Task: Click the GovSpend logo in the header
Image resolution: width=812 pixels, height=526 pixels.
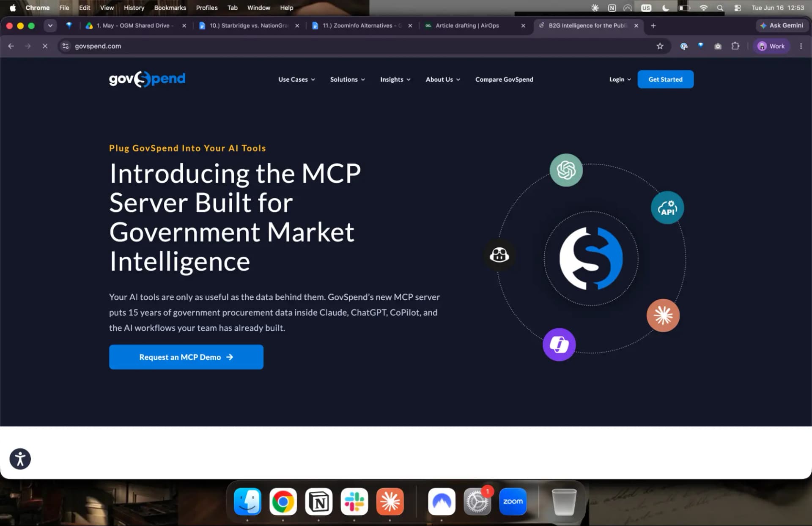Action: [x=147, y=79]
